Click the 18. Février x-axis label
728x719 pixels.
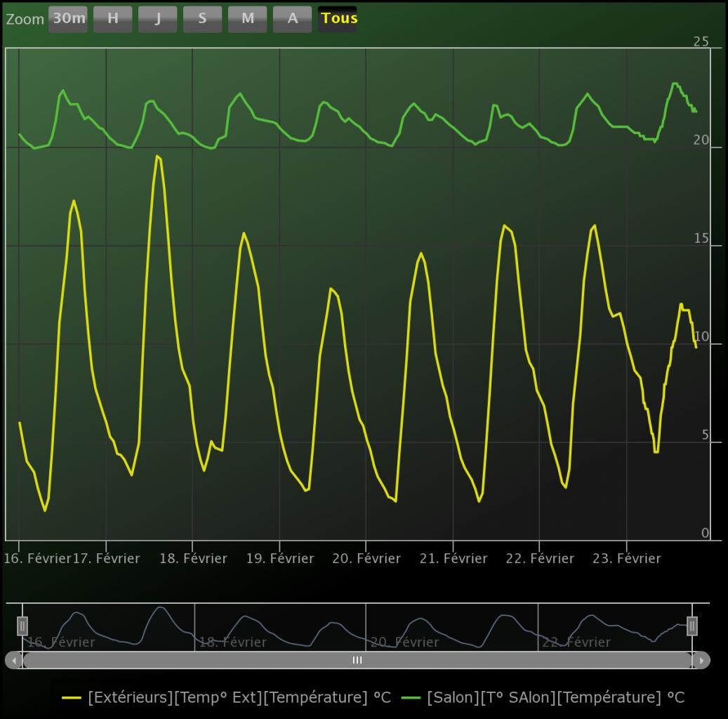point(193,558)
